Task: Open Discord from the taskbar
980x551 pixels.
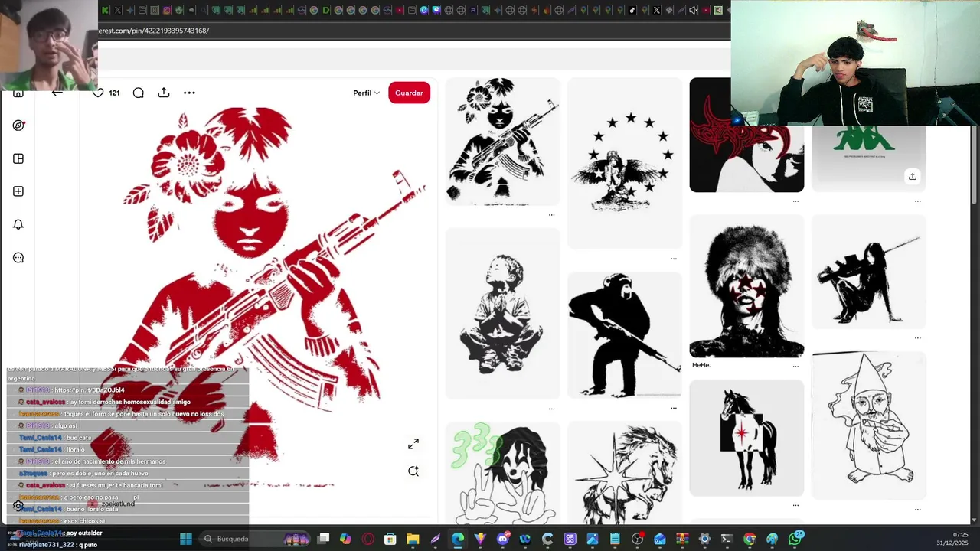Action: (x=503, y=539)
